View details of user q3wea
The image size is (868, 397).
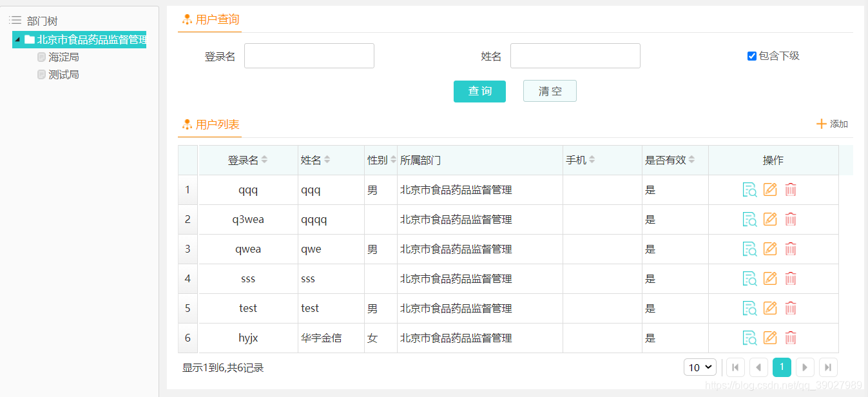coord(749,220)
